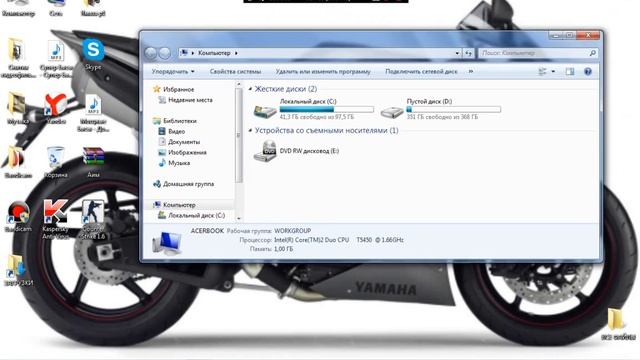This screenshot has height=360, width=640.
Task: Select the ЗАГРУЗКИ folder shortcut on desktop
Action: click(x=18, y=269)
